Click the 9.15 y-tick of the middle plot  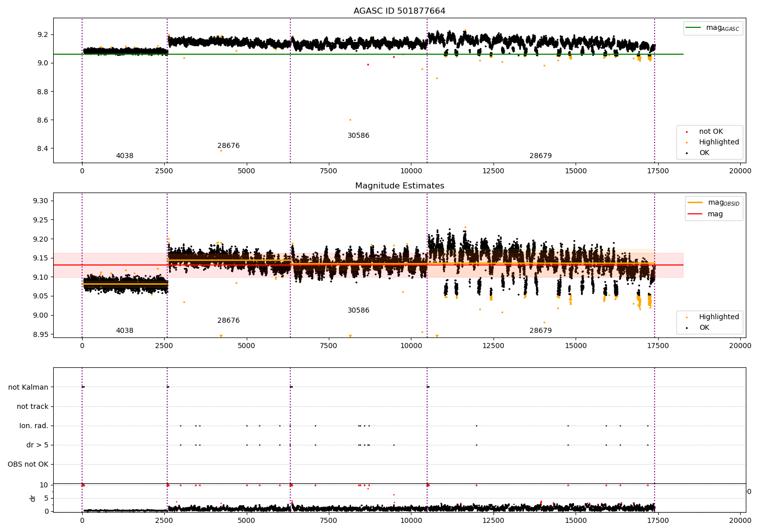[41, 258]
